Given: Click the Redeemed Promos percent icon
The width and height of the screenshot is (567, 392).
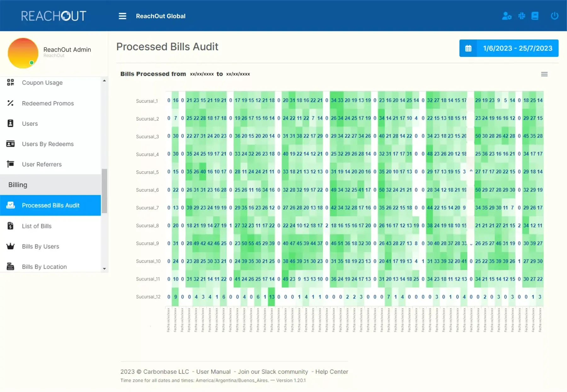Looking at the screenshot, I should click(x=10, y=103).
